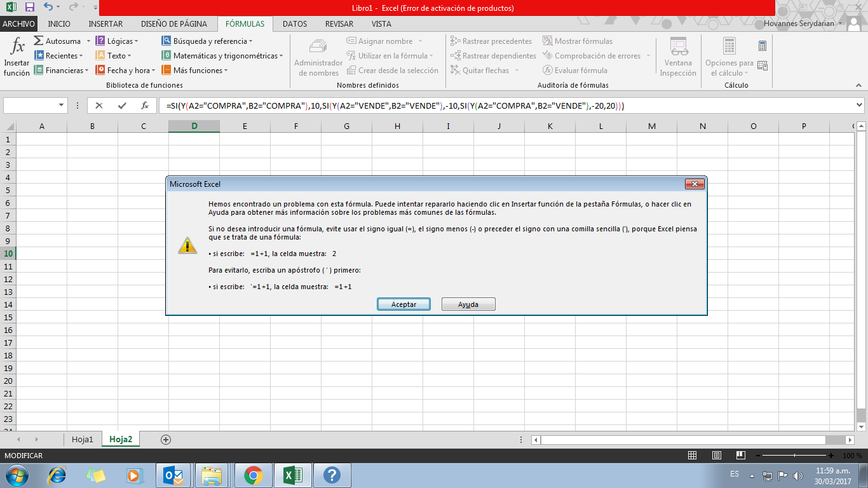Open Internet Explorer from taskbar
Image resolution: width=868 pixels, height=488 pixels.
[x=57, y=475]
